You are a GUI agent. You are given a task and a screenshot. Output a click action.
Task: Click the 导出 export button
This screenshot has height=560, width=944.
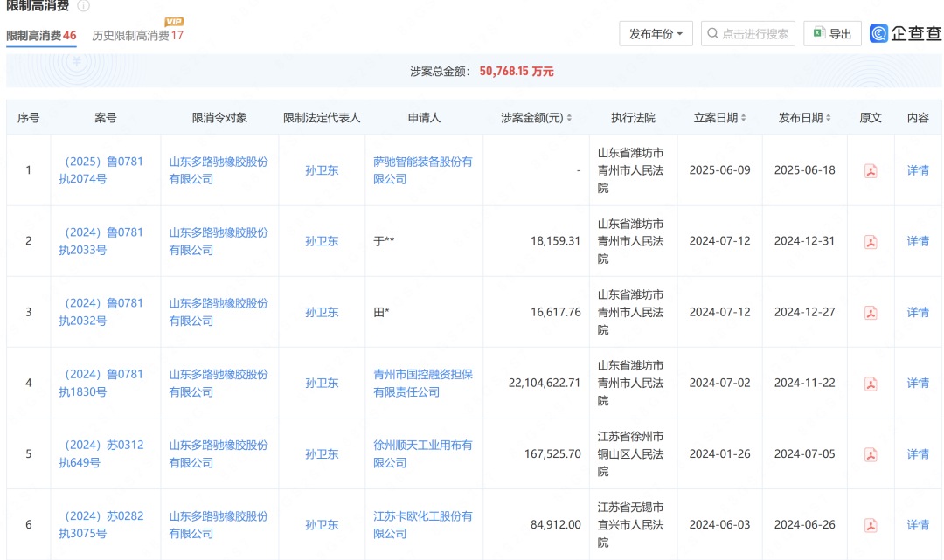[x=832, y=34]
